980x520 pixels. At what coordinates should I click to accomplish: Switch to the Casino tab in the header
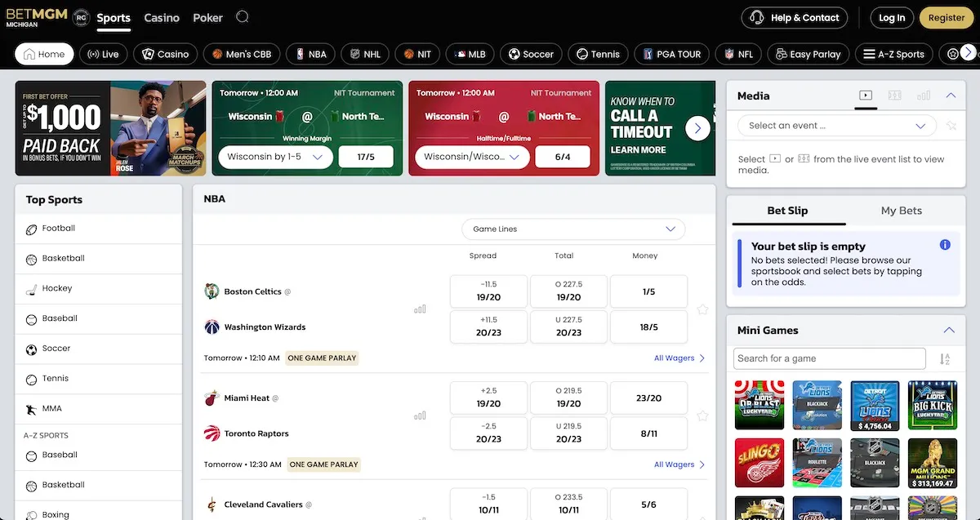click(x=162, y=18)
